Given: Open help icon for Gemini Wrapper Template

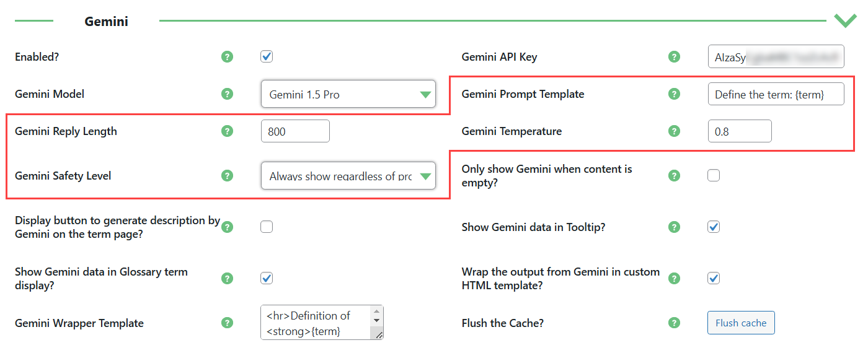Looking at the screenshot, I should tap(228, 323).
